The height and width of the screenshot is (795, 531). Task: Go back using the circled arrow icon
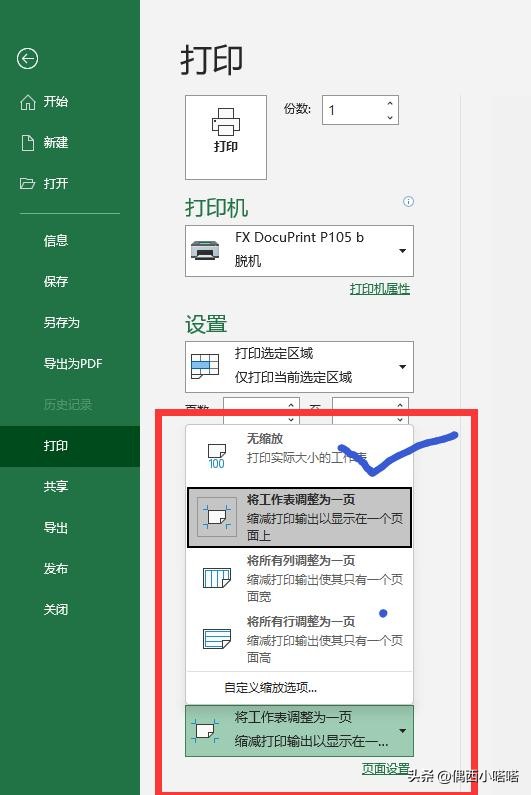[x=27, y=59]
